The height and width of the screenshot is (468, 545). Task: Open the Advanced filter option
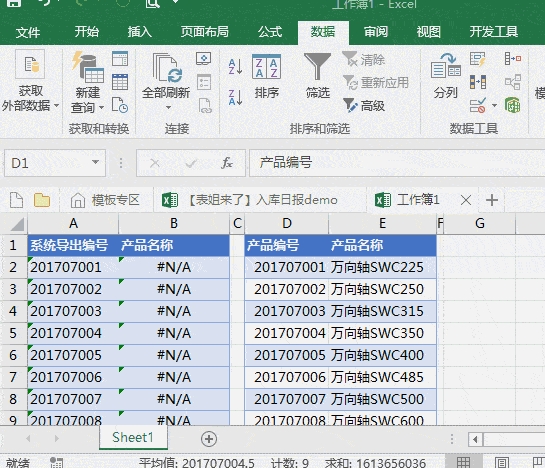click(364, 106)
